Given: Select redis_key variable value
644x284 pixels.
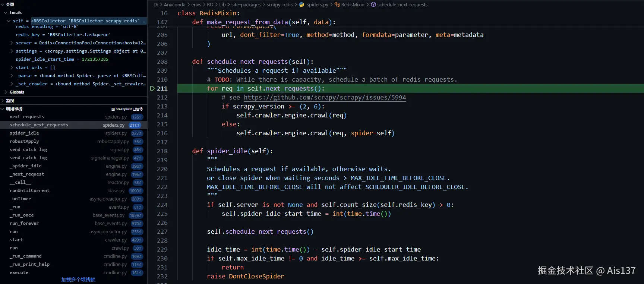Looking at the screenshot, I should [79, 35].
